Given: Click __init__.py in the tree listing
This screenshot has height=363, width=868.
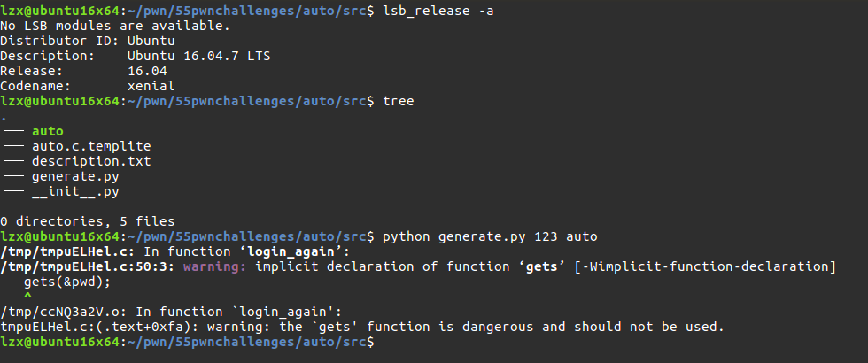Looking at the screenshot, I should click(75, 191).
